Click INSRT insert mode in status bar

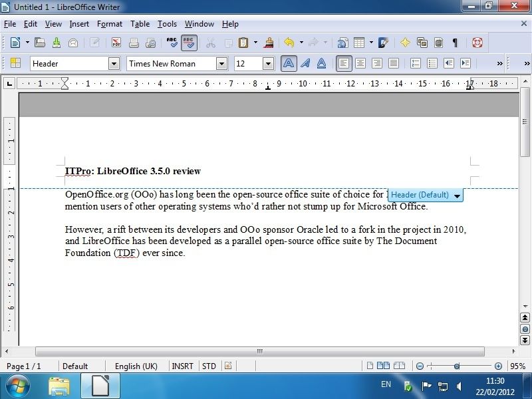tap(182, 366)
